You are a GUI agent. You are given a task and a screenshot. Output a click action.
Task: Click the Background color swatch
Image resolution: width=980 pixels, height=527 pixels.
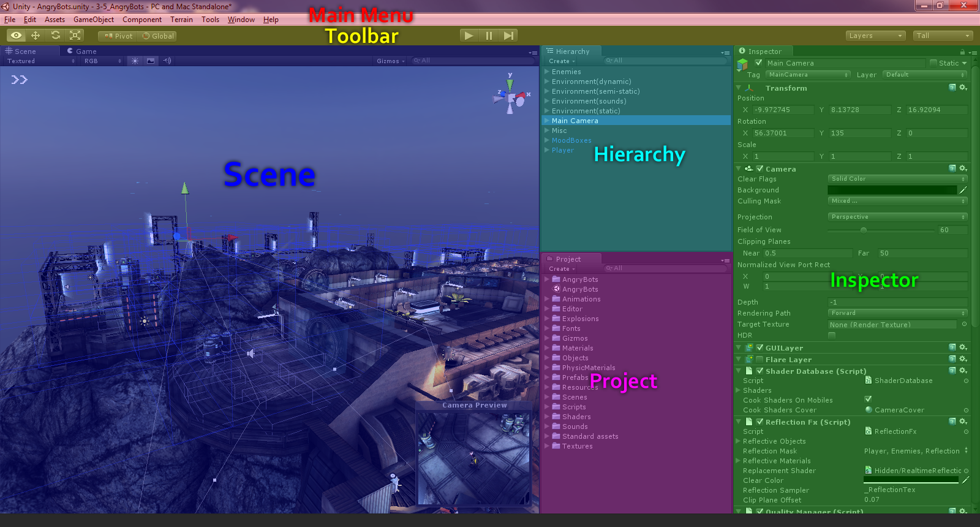point(892,190)
